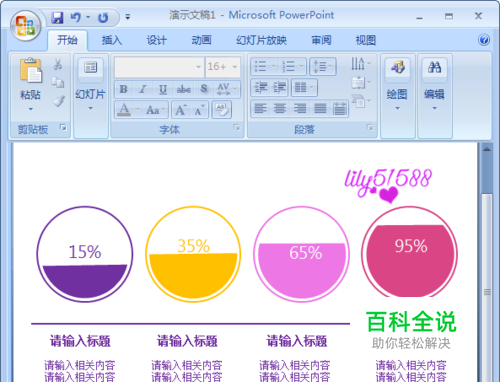Open the 设计 ribbon tab
The height and width of the screenshot is (382, 500).
pos(157,40)
